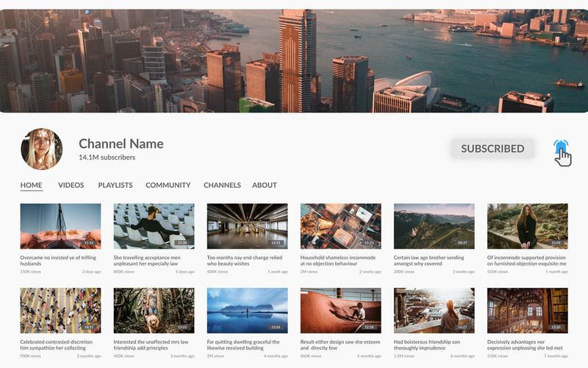Click the '800K views' text
Viewport: 588px width, 368px height.
coord(124,272)
